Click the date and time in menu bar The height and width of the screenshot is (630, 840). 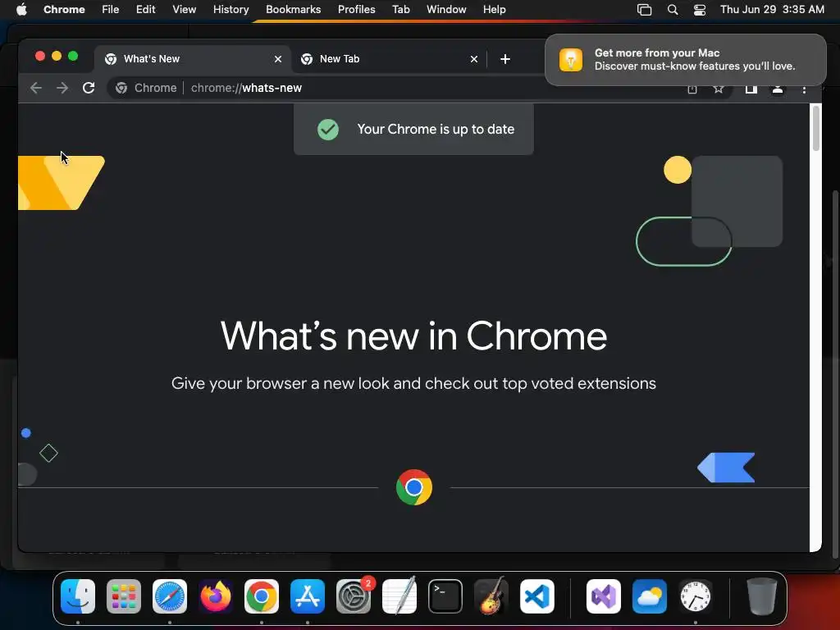click(x=772, y=10)
